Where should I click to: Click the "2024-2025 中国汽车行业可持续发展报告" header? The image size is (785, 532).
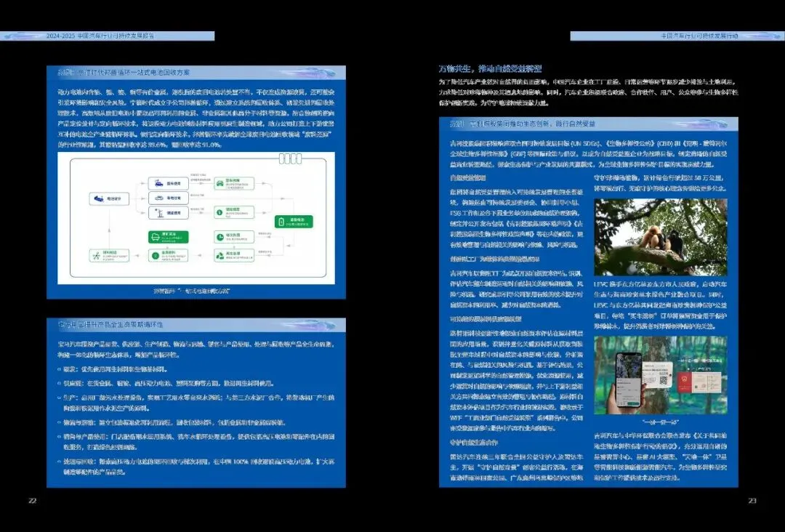point(100,36)
